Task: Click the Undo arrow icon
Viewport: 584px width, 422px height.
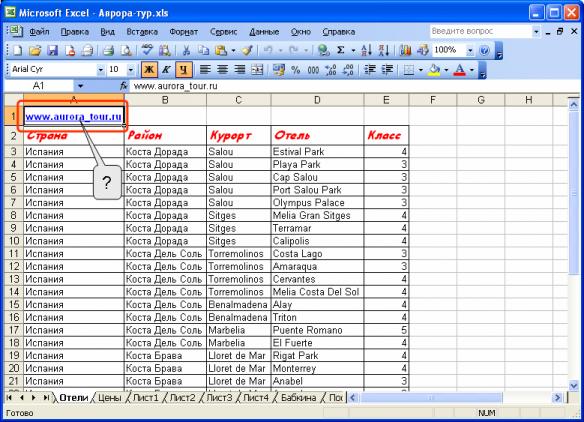Action: [268, 50]
